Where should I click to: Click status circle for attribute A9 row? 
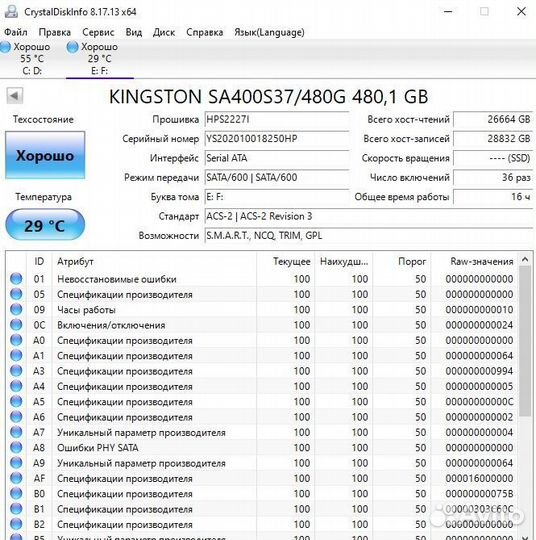coord(16,463)
